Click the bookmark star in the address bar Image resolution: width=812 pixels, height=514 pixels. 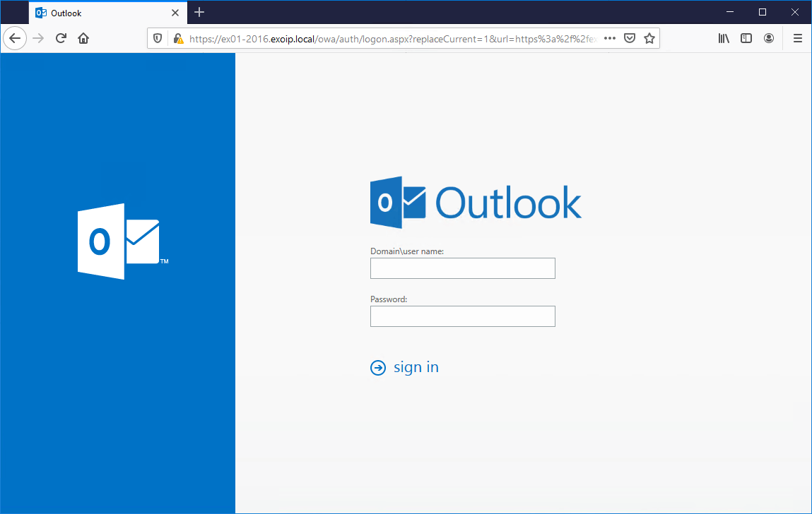coord(649,38)
